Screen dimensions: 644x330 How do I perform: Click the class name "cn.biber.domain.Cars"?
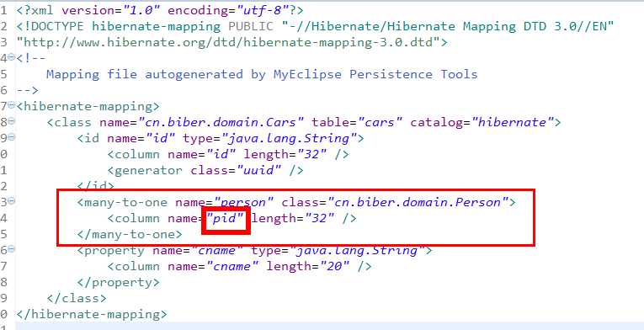[x=221, y=122]
